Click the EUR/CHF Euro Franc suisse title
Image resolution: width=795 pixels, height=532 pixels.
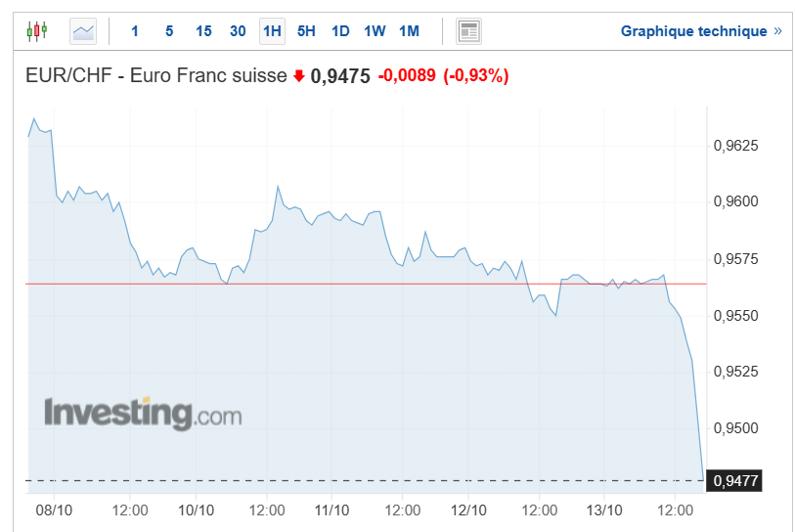[x=156, y=75]
